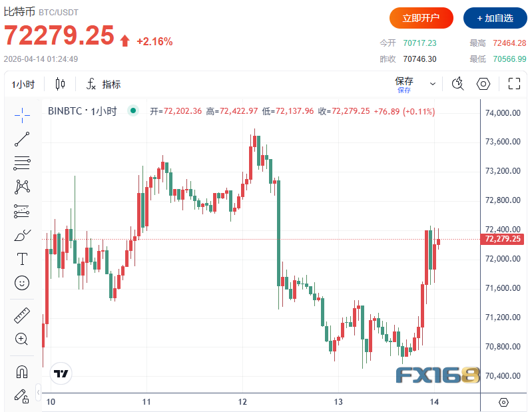Image resolution: width=532 pixels, height=412 pixels.
Task: Pick the trend line drawing tool
Action: pyautogui.click(x=22, y=139)
